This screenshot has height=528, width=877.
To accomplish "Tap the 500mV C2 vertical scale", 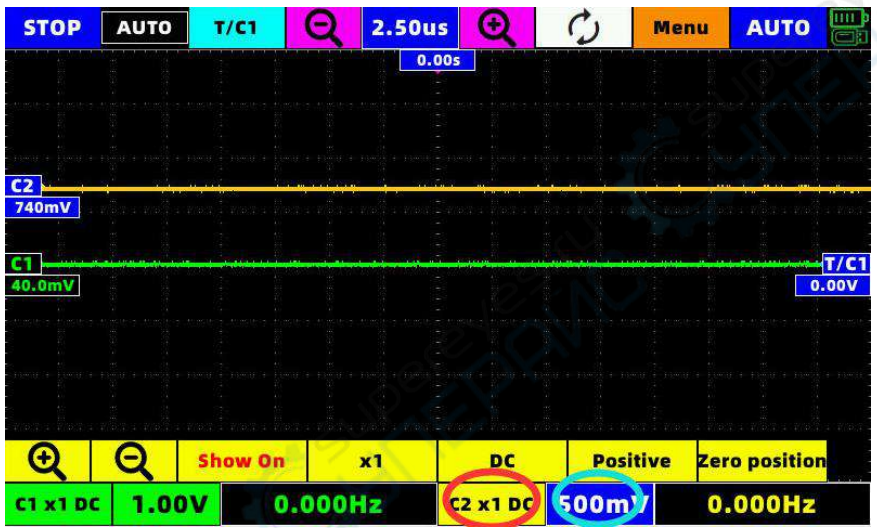I will click(600, 505).
